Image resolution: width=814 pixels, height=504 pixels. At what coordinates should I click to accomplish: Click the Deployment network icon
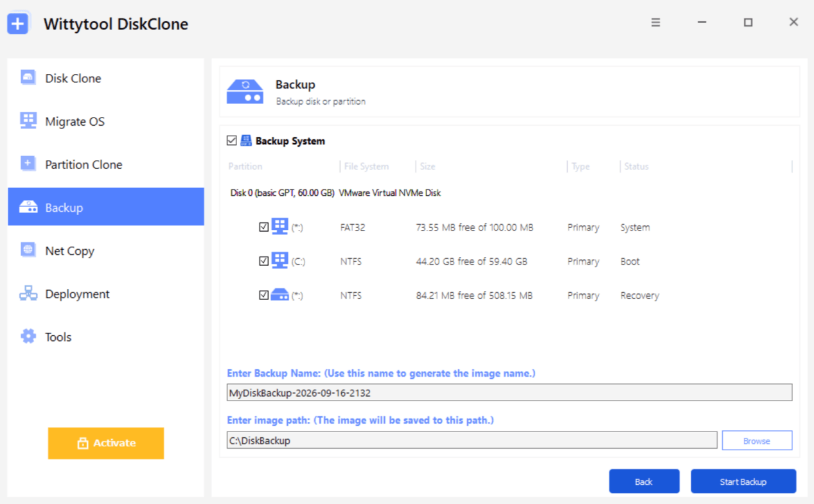pyautogui.click(x=28, y=293)
